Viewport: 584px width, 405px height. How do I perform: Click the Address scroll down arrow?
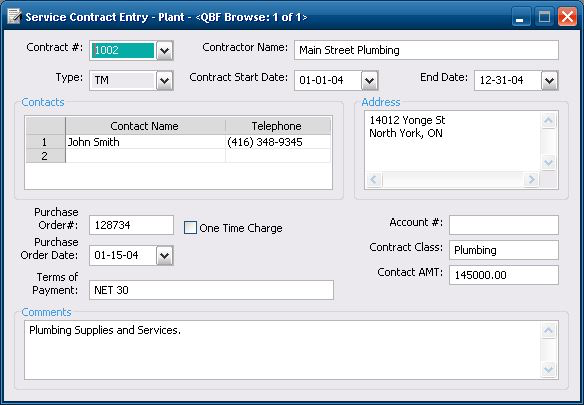(x=548, y=162)
